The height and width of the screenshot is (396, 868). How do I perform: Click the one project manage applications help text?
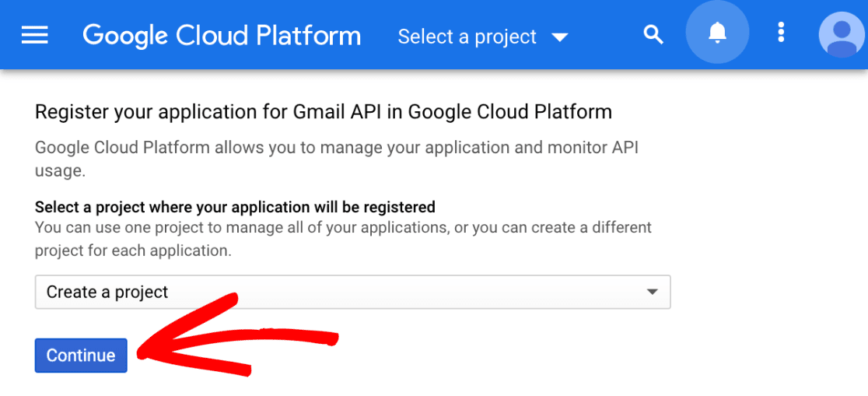pos(343,239)
